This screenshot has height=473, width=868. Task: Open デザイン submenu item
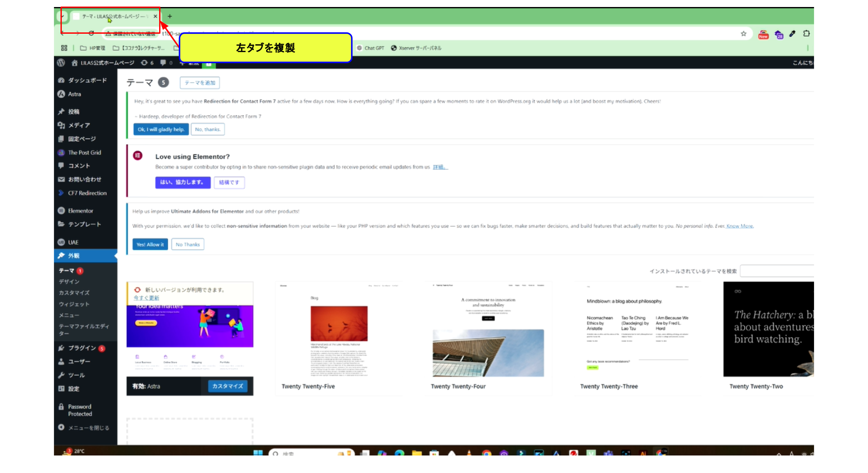pyautogui.click(x=69, y=282)
